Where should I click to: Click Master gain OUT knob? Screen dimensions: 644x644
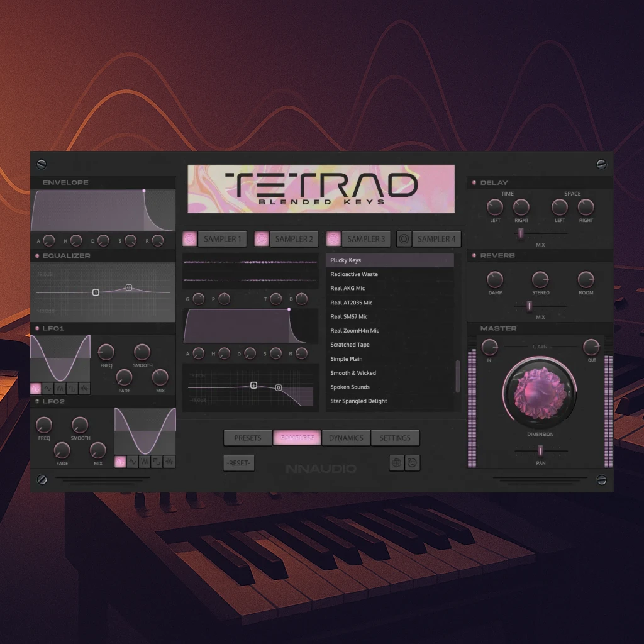591,347
